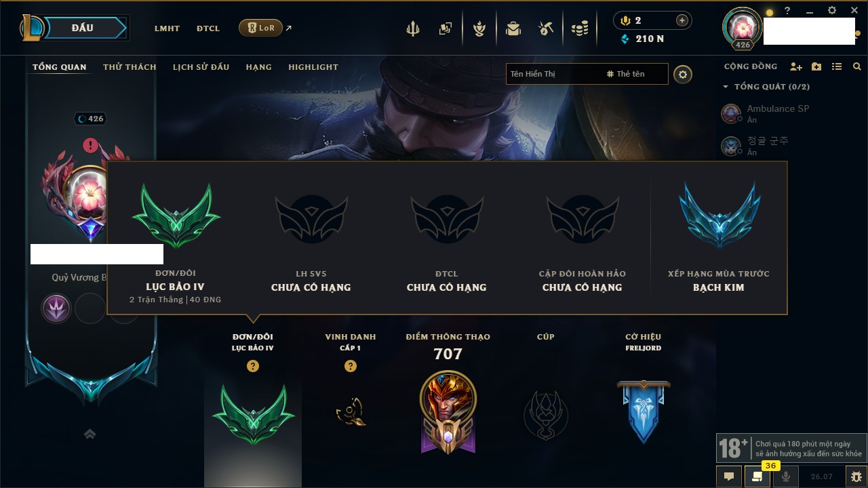Image resolution: width=868 pixels, height=488 pixels.
Task: Open the bug report icon
Action: 856,476
